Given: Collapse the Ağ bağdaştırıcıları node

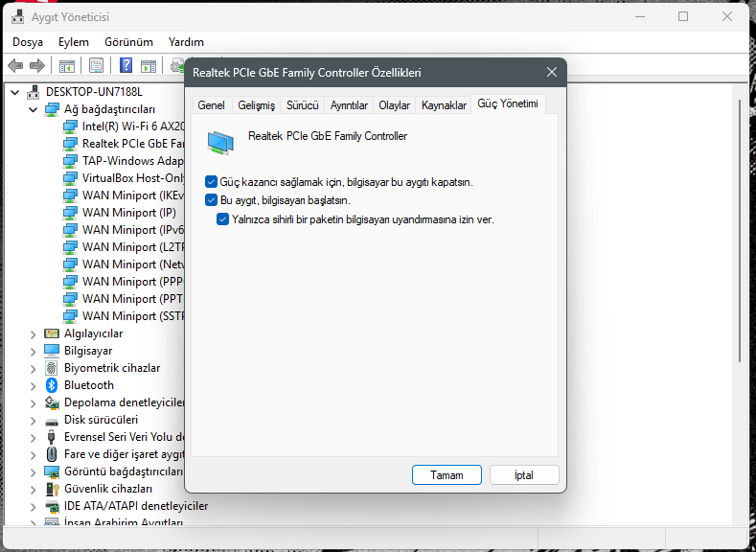Looking at the screenshot, I should click(33, 109).
